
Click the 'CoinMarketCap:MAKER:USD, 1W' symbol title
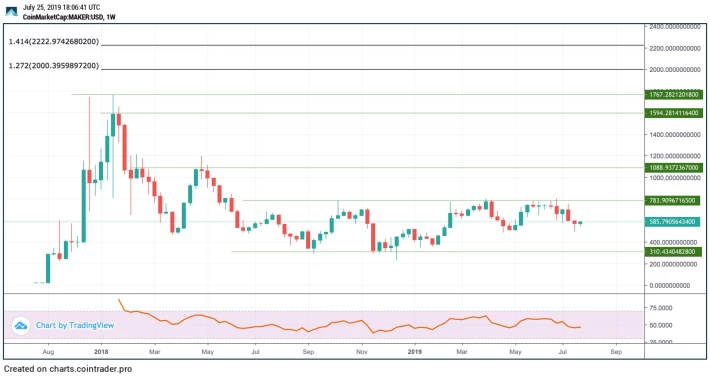[69, 17]
